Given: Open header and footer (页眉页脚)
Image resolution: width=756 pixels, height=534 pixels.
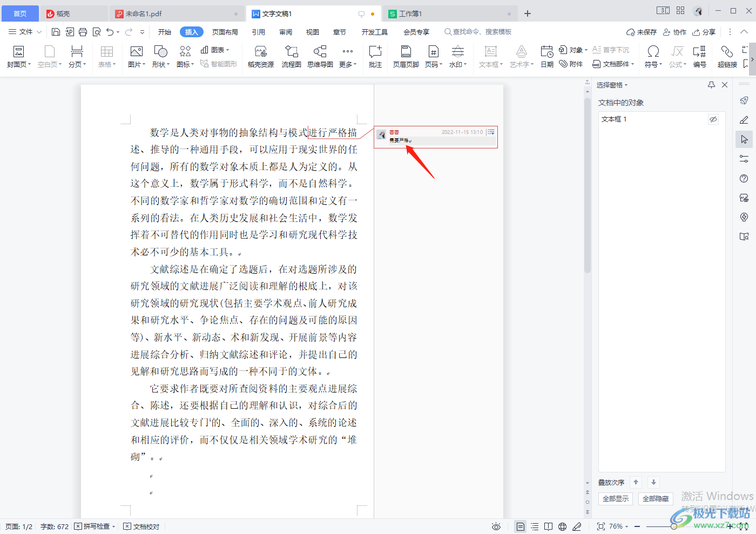Looking at the screenshot, I should tap(406, 57).
